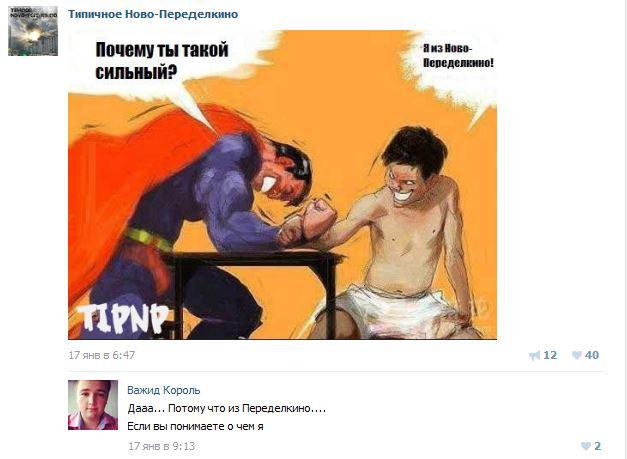Click the TIPNP watermark on the image
The width and height of the screenshot is (627, 459).
coord(122,319)
